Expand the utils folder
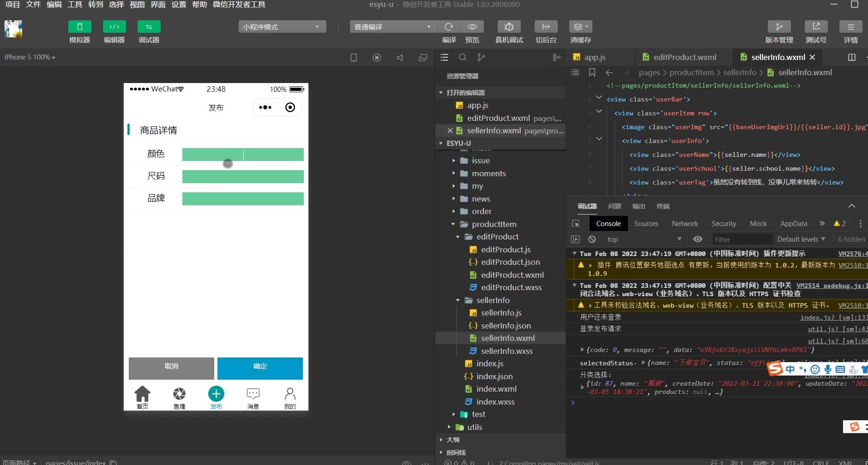868x465 pixels. (475, 427)
